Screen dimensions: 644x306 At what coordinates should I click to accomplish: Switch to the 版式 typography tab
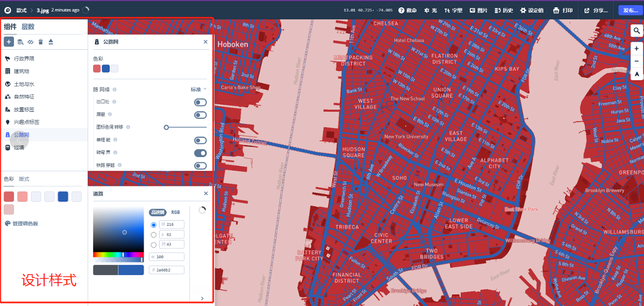point(24,179)
